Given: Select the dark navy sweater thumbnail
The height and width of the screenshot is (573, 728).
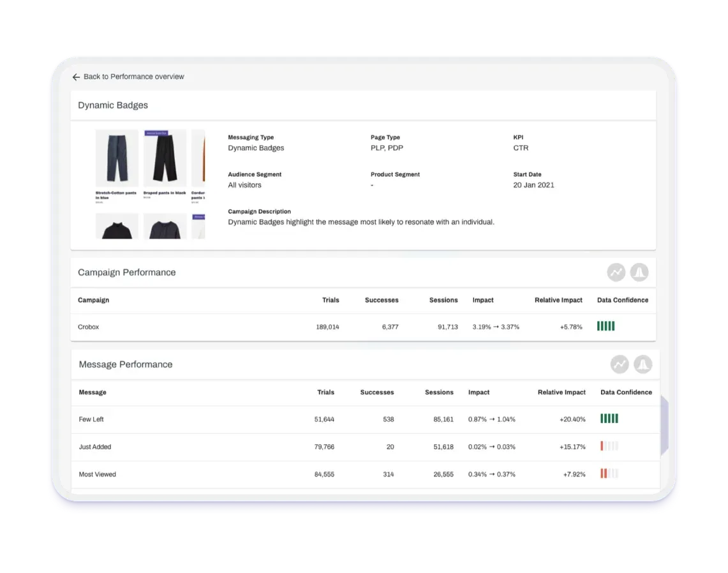Looking at the screenshot, I should click(x=165, y=226).
